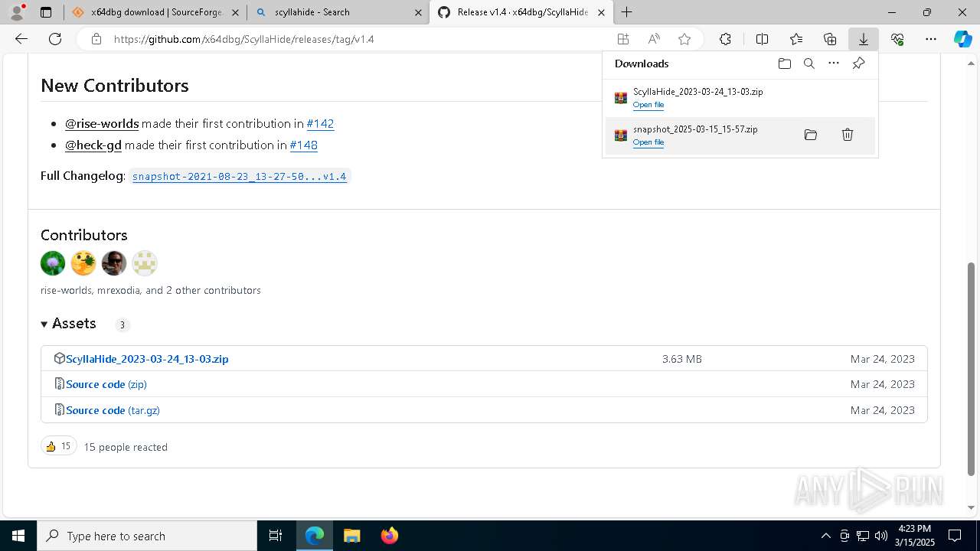Screen dimensions: 980x551
Task: Pin the Downloads panel
Action: pyautogui.click(x=858, y=64)
